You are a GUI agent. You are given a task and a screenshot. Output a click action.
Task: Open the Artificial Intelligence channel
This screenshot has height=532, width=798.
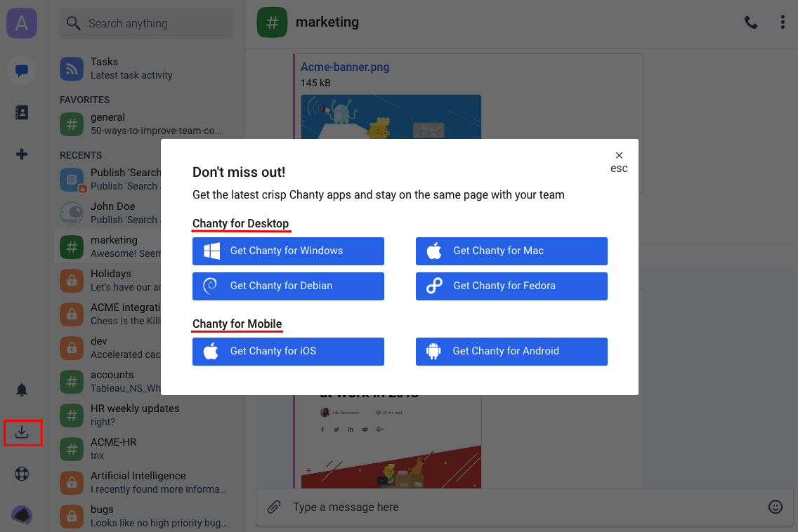147,483
